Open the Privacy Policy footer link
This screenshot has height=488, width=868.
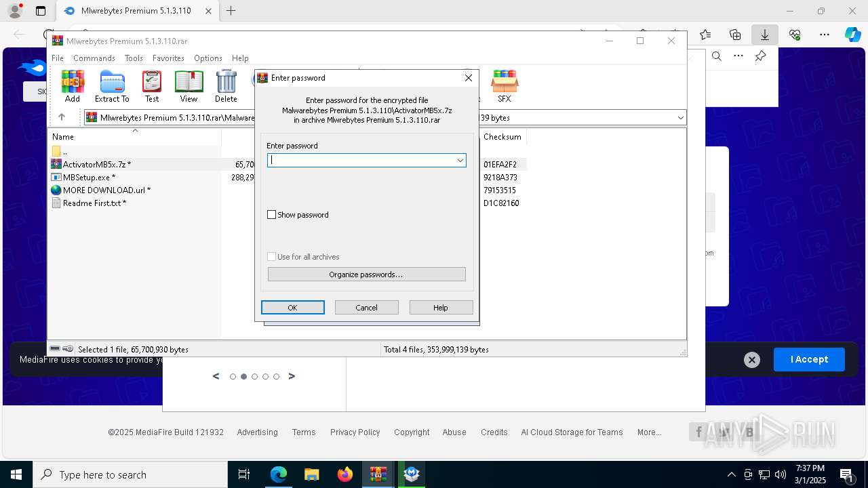(x=355, y=432)
